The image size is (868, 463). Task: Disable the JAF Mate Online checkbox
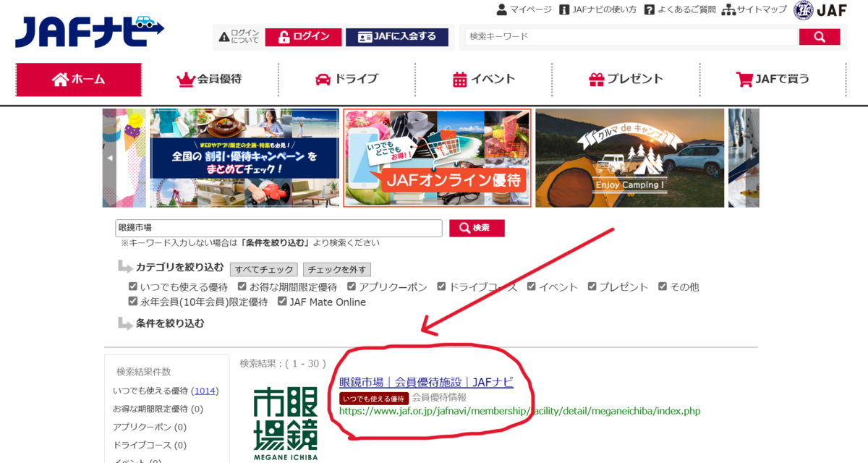282,302
